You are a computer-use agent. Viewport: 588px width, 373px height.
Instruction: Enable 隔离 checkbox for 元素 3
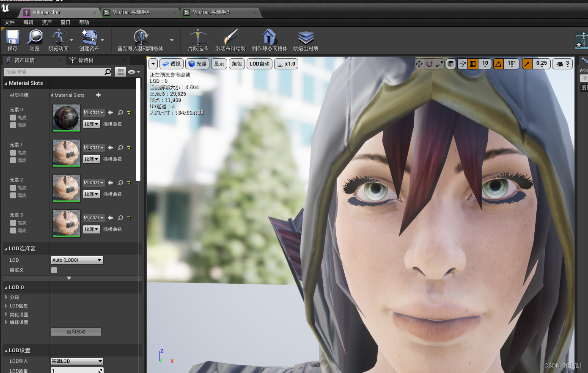click(13, 230)
